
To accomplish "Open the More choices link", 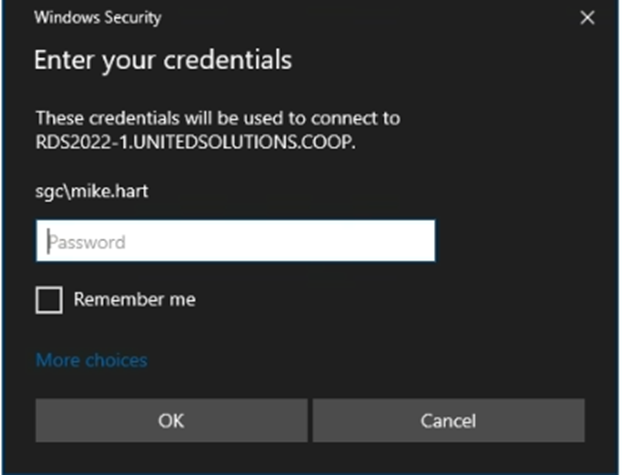I will (x=91, y=360).
